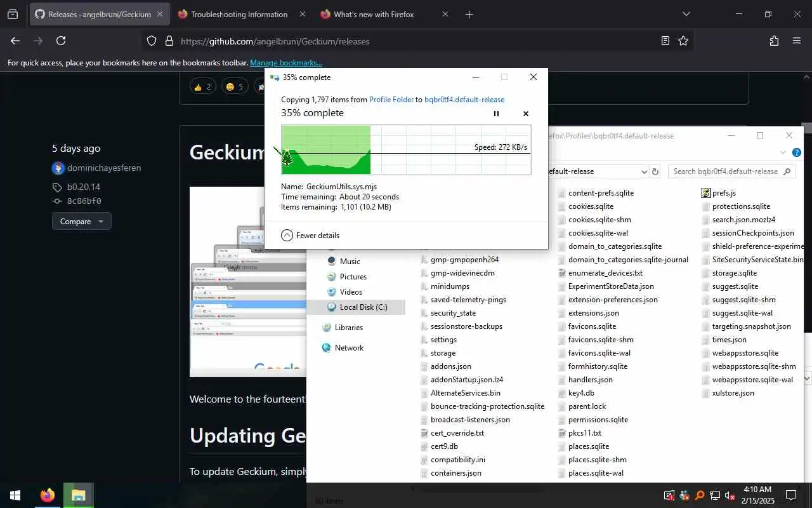This screenshot has height=508, width=812.
Task: Open the Compare dropdown
Action: (82, 221)
